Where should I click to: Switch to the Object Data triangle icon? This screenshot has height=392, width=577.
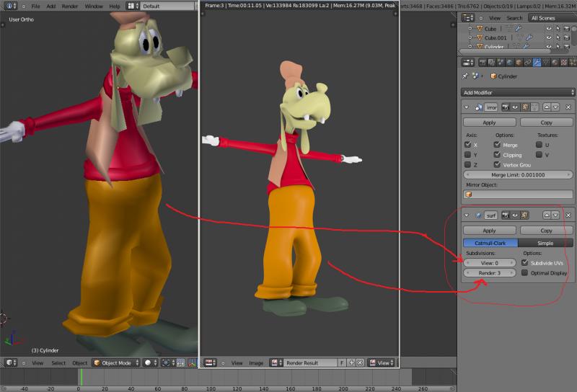click(546, 63)
